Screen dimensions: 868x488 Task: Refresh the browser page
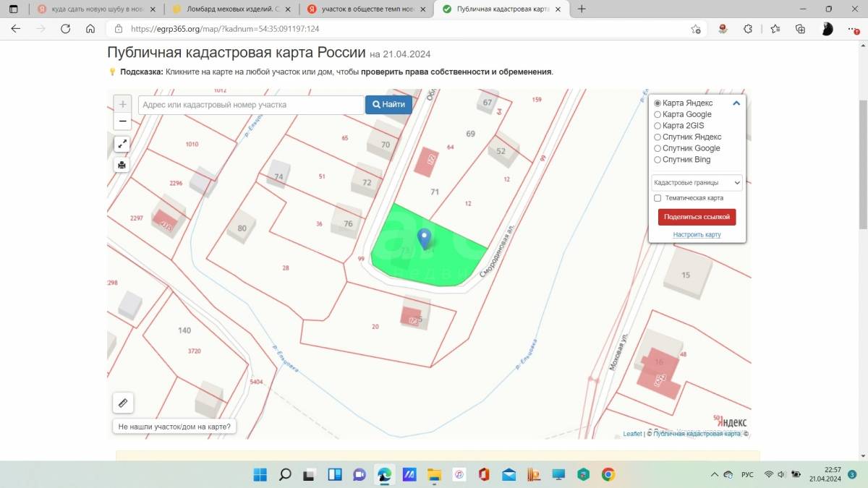65,29
